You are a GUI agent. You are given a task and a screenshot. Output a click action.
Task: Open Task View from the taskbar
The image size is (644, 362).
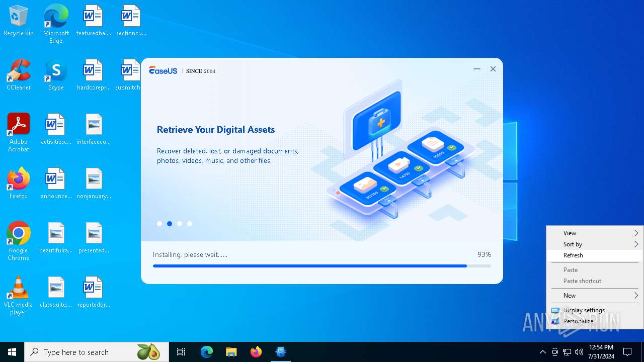pyautogui.click(x=181, y=352)
